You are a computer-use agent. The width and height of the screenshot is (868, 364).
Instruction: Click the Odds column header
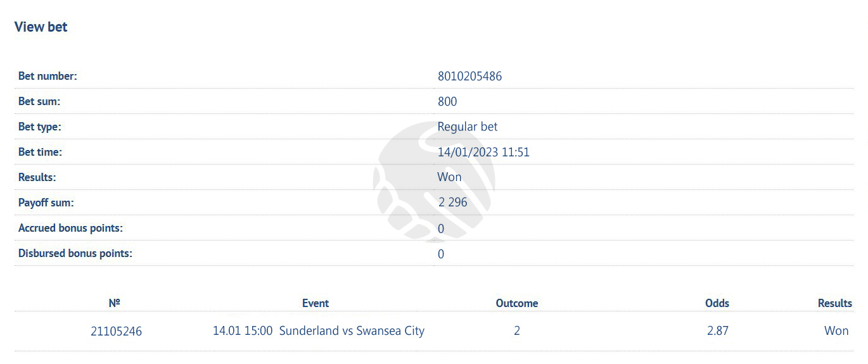[717, 303]
